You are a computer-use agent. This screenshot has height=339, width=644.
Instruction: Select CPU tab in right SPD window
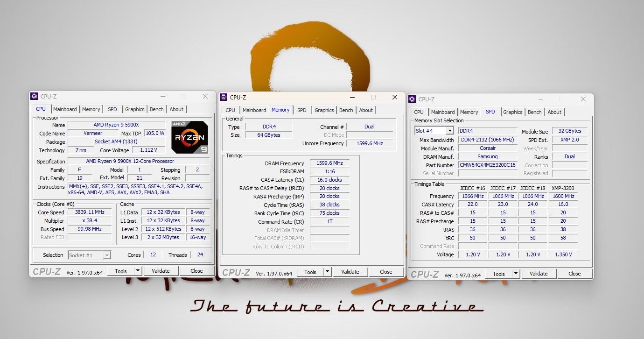pos(419,112)
